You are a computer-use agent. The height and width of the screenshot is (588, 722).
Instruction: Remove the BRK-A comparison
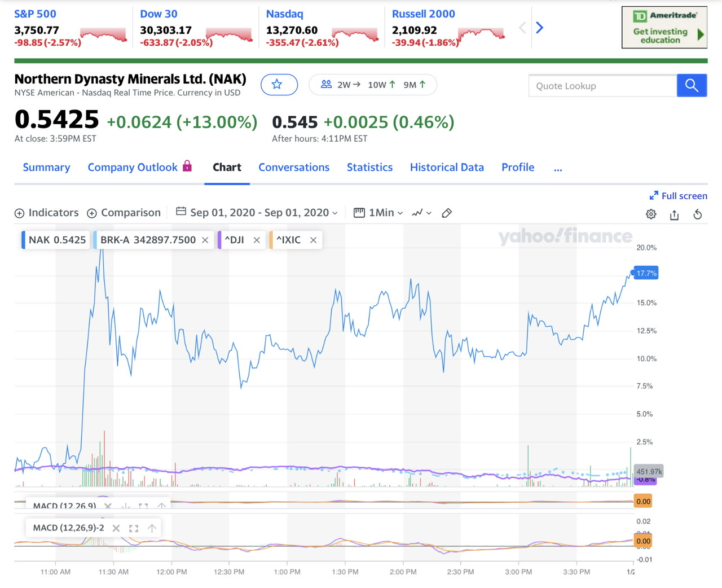(205, 240)
